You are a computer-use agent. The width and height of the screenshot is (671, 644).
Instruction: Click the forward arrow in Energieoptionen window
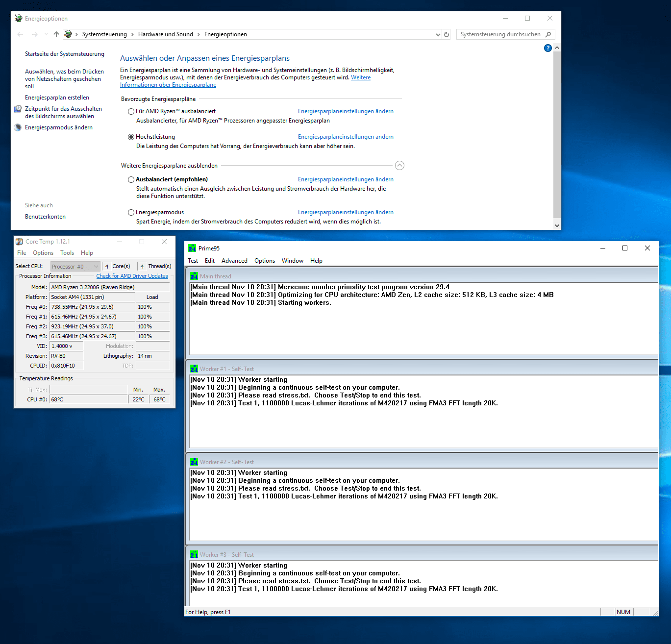pos(35,34)
